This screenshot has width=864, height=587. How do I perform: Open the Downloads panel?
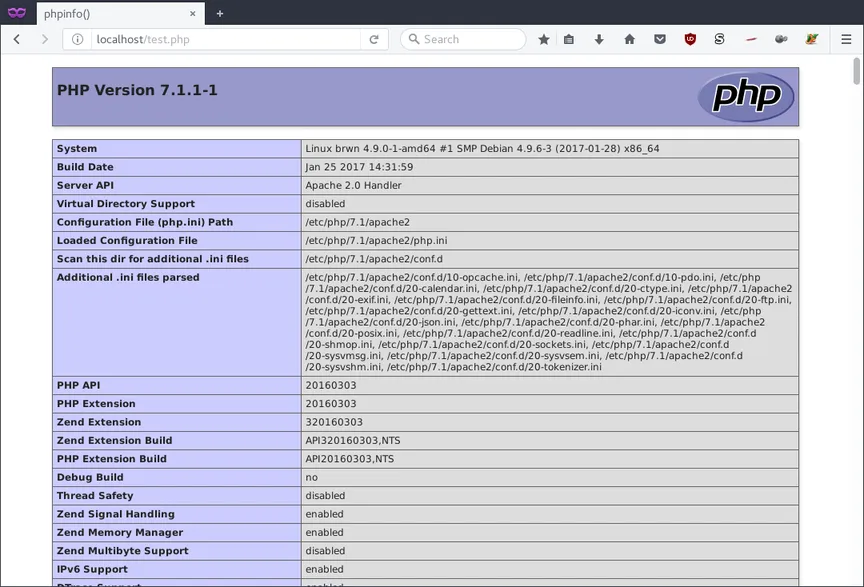(x=599, y=39)
